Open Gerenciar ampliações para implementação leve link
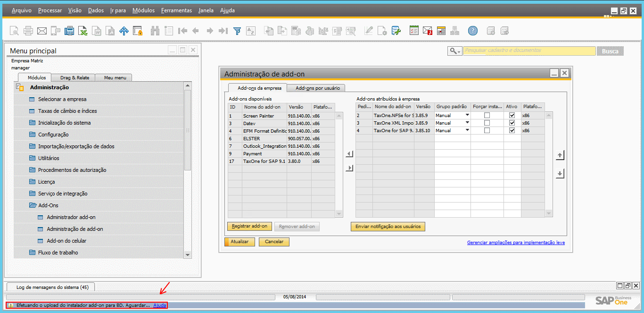Image resolution: width=644 pixels, height=313 pixels. pos(516,243)
